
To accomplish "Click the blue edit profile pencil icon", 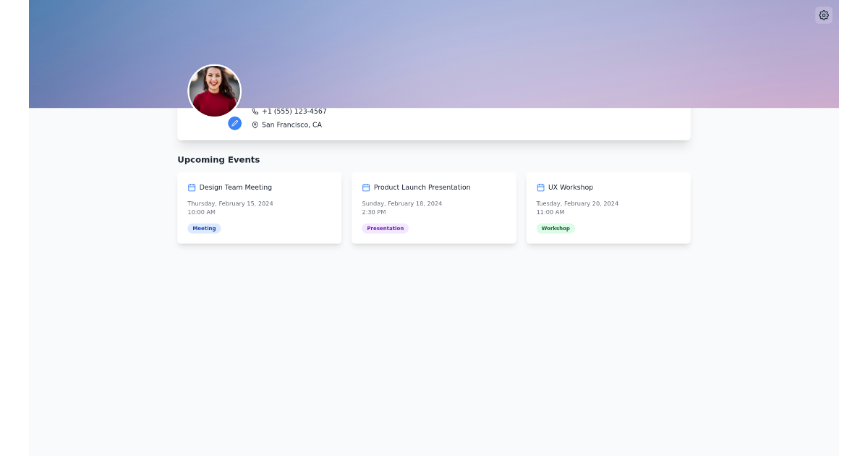I will coord(234,123).
